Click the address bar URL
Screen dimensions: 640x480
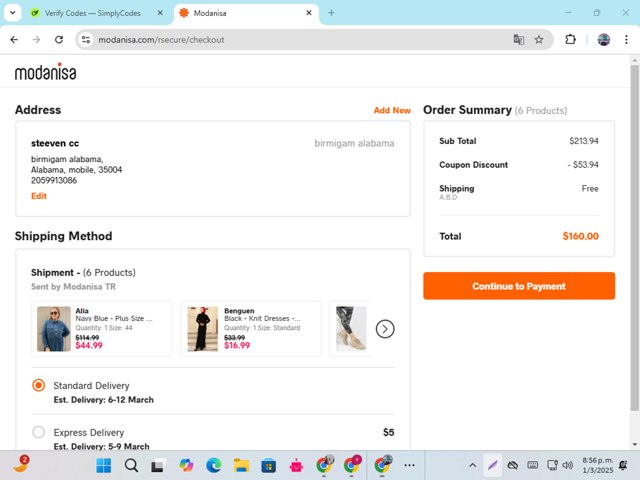(x=161, y=40)
